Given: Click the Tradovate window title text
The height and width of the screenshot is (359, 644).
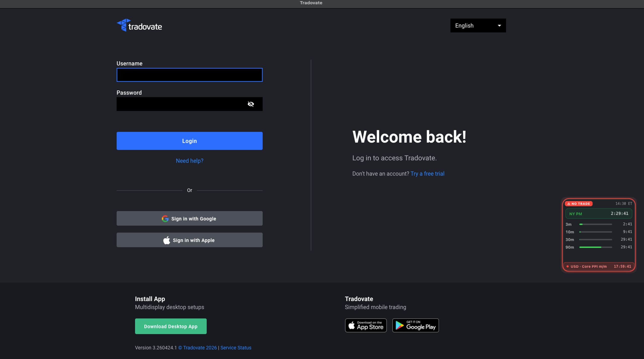Looking at the screenshot, I should (311, 3).
